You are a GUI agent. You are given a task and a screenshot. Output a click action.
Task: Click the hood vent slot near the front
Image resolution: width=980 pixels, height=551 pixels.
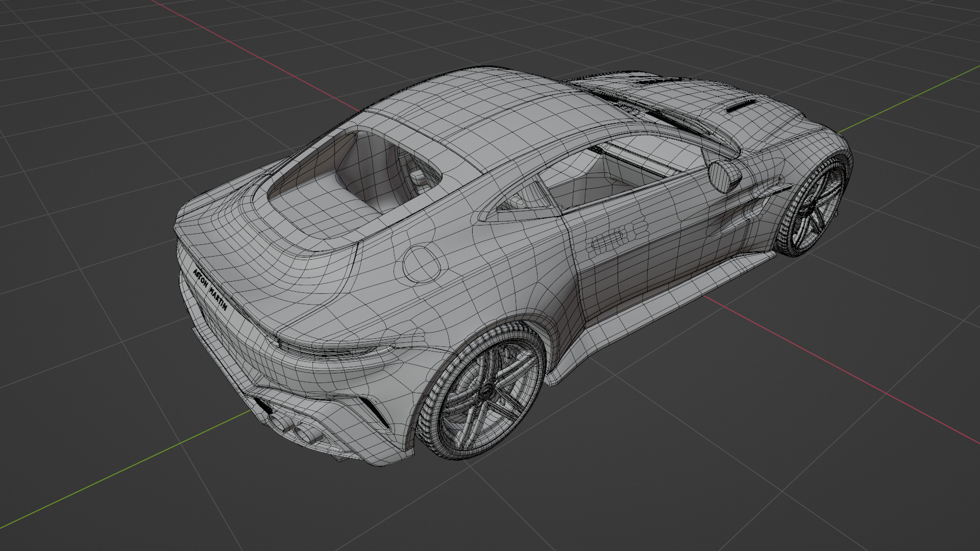pos(740,106)
